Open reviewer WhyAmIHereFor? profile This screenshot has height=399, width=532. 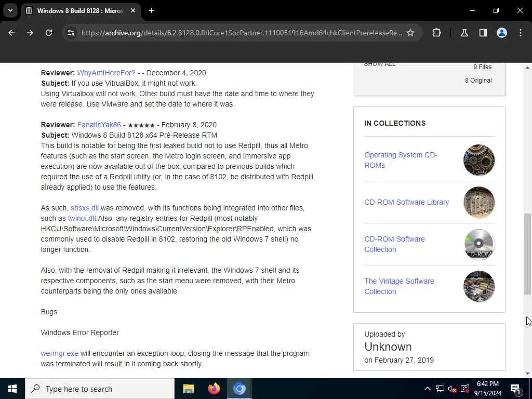106,73
